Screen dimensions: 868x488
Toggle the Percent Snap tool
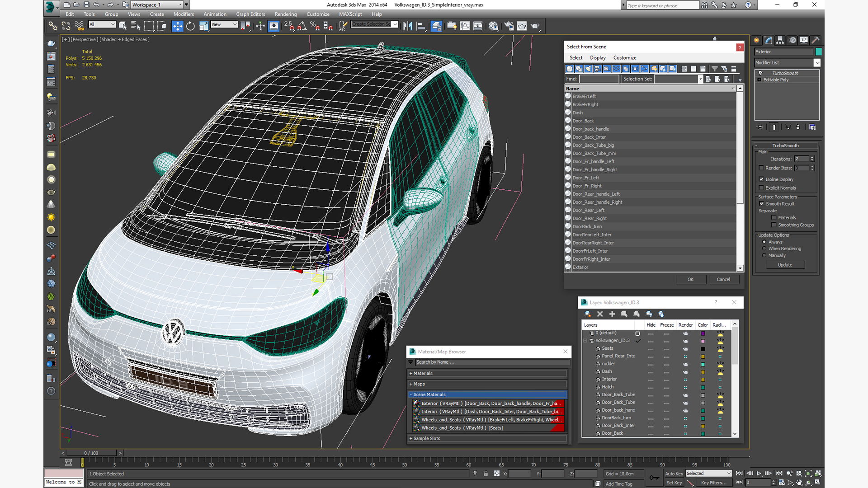(x=315, y=26)
